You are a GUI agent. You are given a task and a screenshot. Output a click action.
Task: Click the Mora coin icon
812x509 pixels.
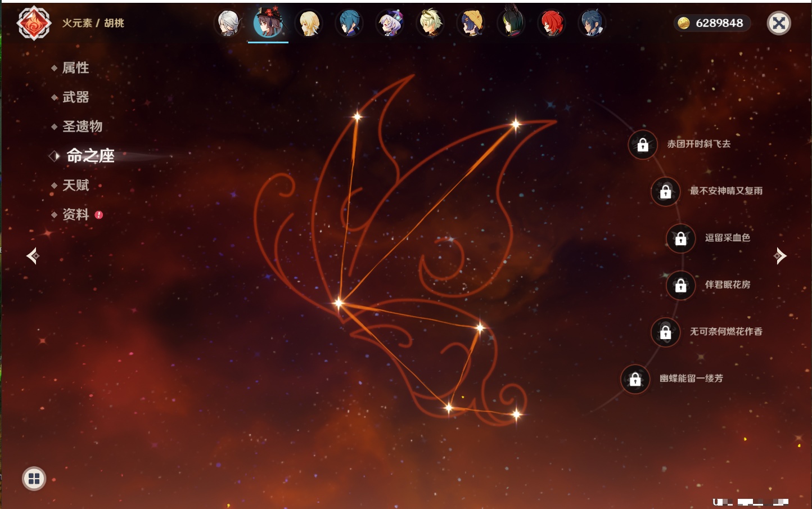pos(684,23)
